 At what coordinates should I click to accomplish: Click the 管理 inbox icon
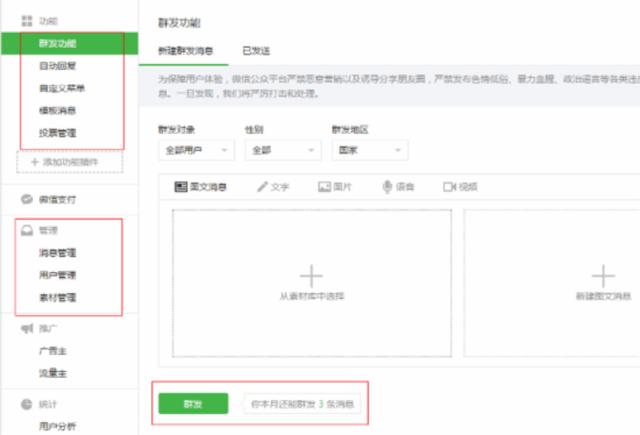point(27,231)
